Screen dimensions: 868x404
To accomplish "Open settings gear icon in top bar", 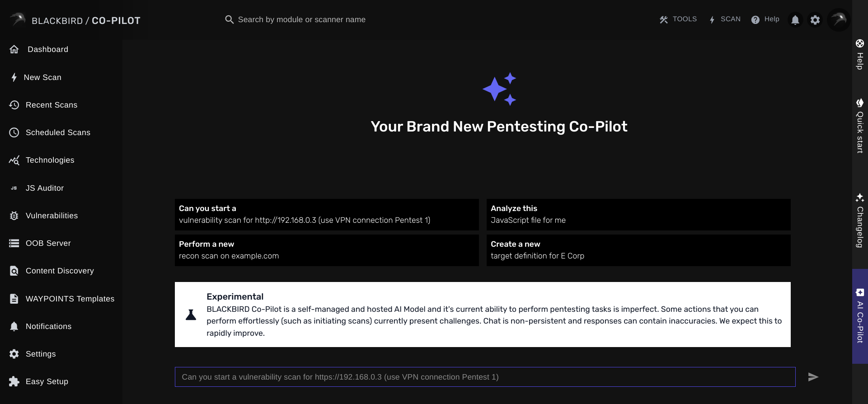I will [x=815, y=20].
